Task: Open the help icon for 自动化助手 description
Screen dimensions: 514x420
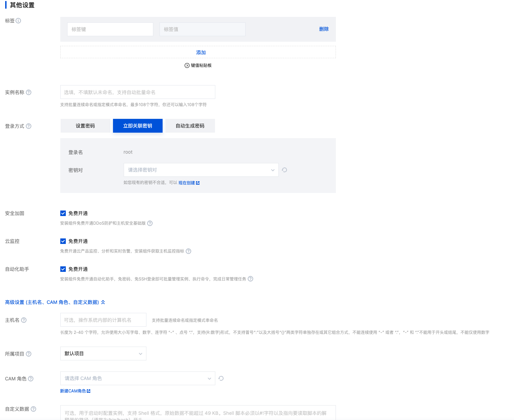Action: (250, 279)
